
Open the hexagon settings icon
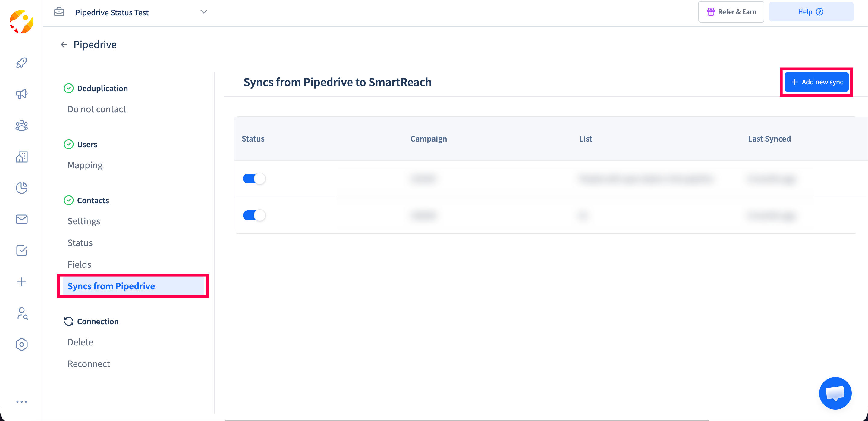tap(22, 344)
